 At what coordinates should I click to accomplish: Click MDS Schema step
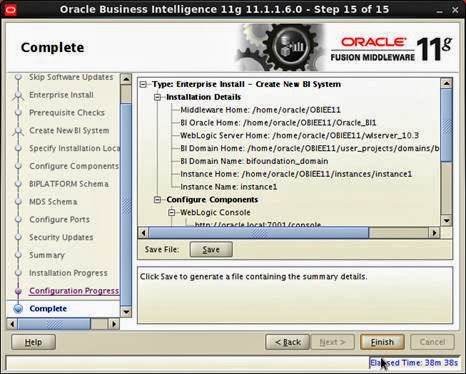tap(53, 202)
